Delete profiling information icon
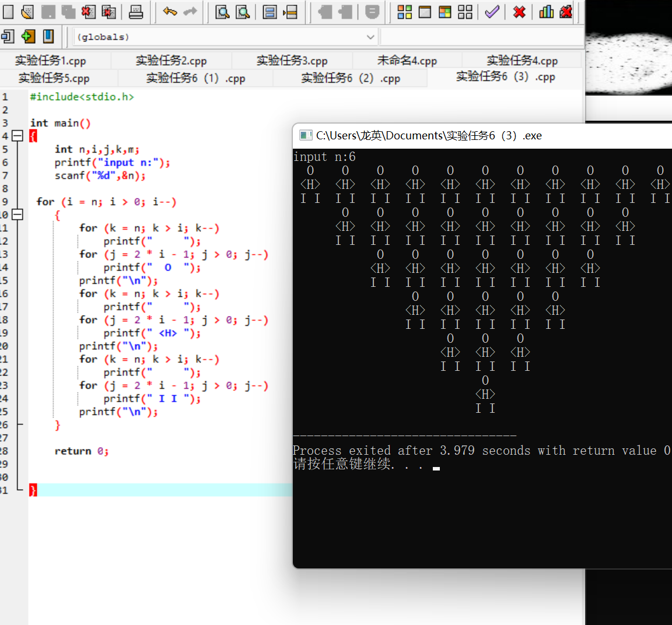Image resolution: width=672 pixels, height=625 pixels. click(x=566, y=12)
